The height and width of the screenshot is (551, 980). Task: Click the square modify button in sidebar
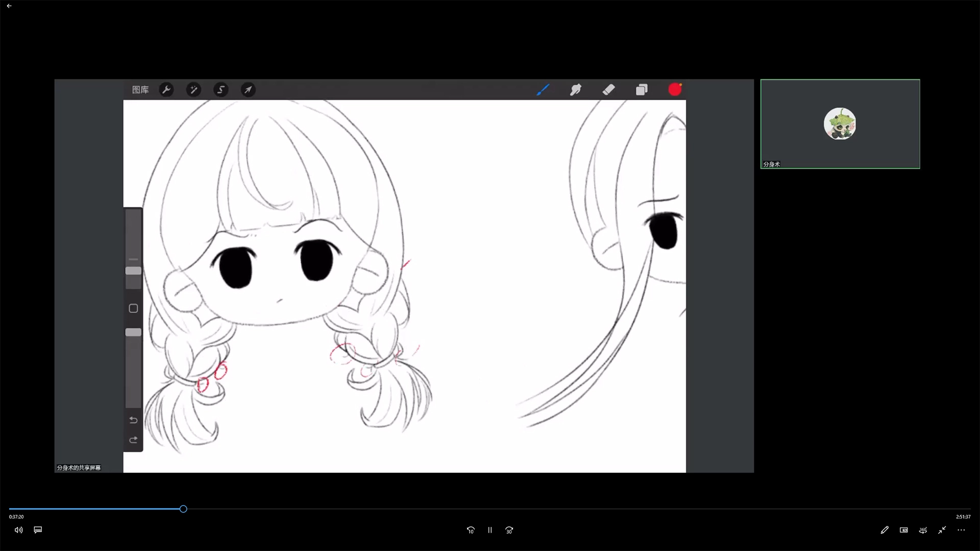pos(133,308)
